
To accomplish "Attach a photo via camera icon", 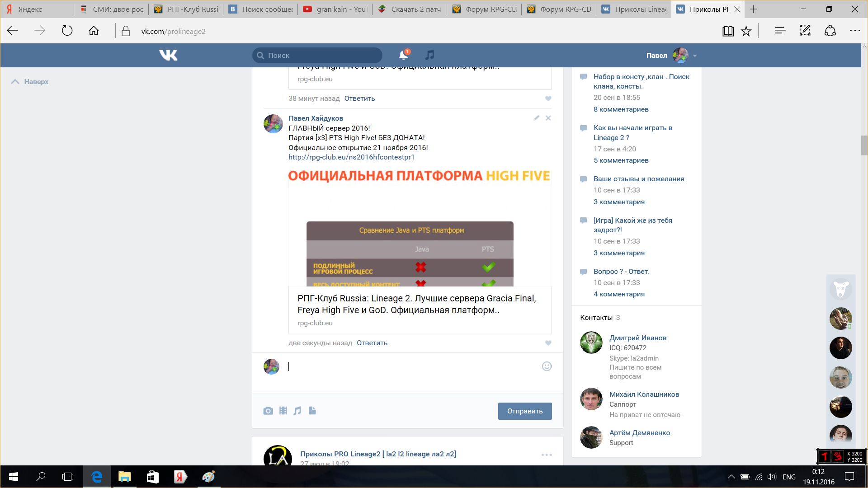I will tap(268, 411).
